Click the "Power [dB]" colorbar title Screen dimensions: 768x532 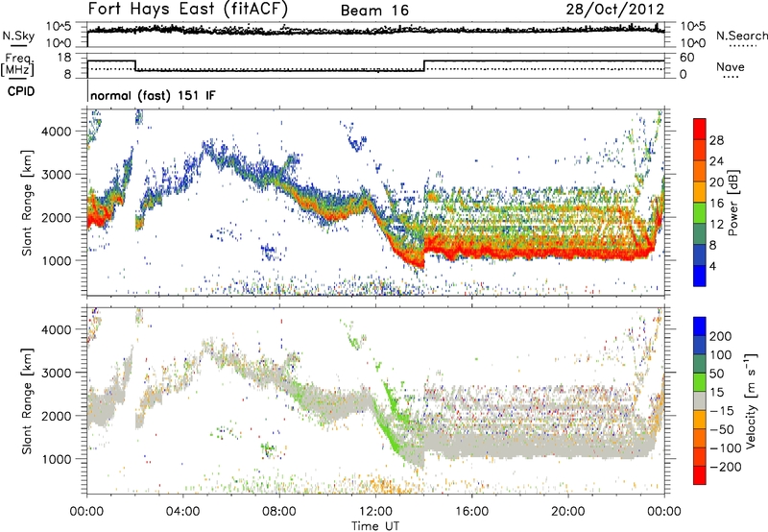(x=733, y=203)
